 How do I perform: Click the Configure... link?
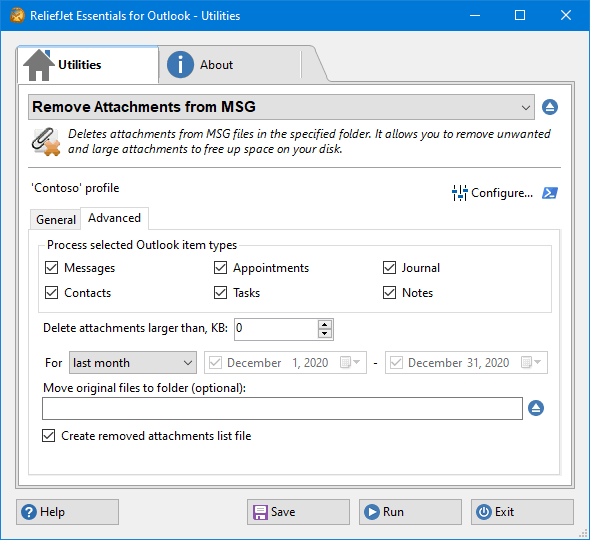502,193
